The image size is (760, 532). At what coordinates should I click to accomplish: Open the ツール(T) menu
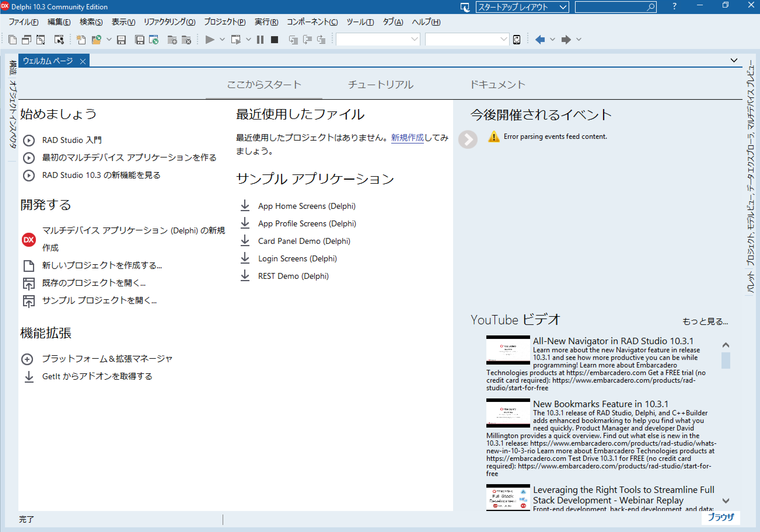tap(360, 22)
